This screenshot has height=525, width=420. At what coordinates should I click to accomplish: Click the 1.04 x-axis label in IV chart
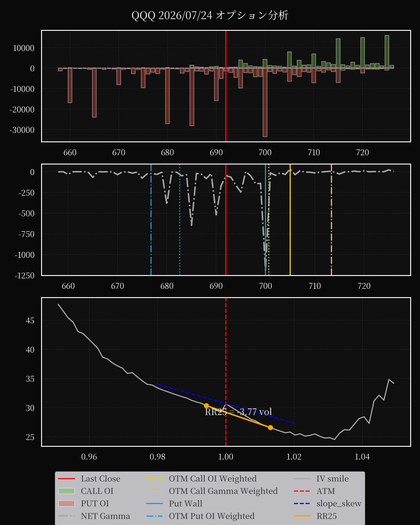[x=362, y=457]
